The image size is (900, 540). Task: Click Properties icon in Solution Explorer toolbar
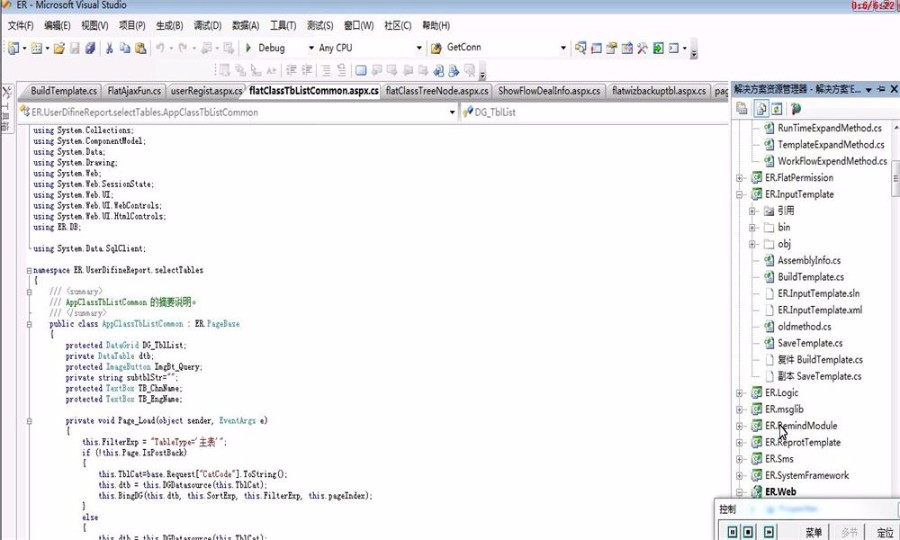click(x=742, y=108)
